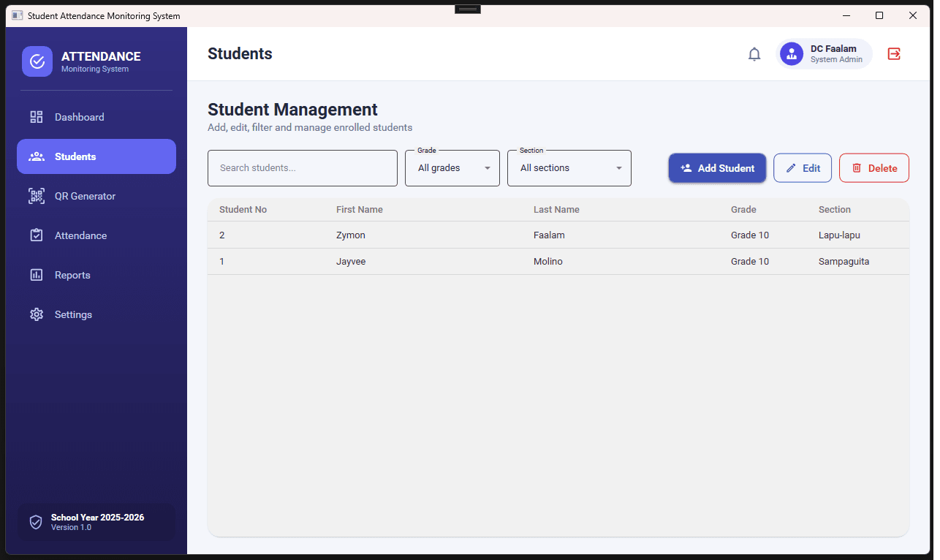Minimize the Student Attendance Monitoring window
Viewport: 940px width, 560px height.
tap(846, 15)
